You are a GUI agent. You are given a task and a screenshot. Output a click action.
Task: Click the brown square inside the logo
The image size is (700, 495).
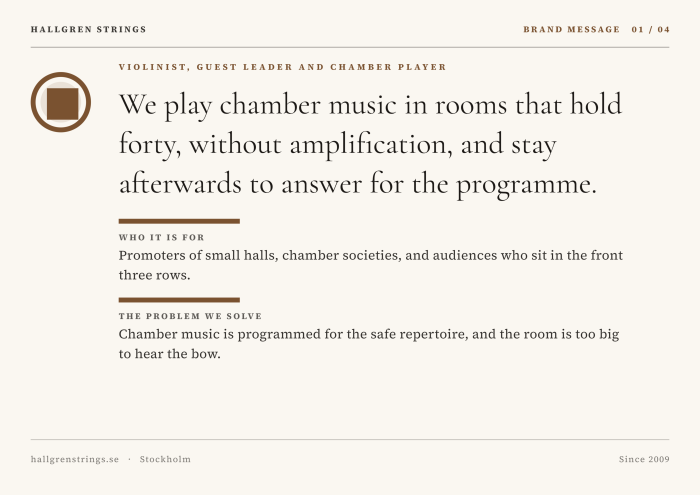click(62, 104)
